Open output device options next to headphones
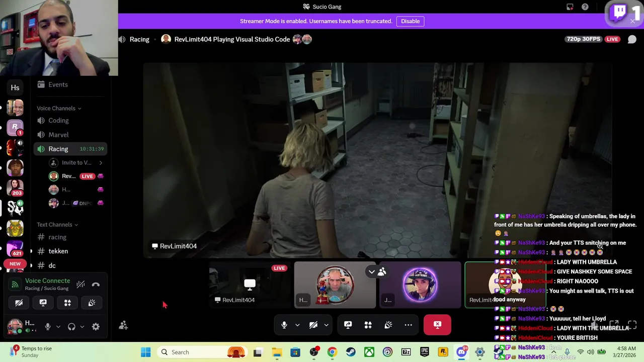The image size is (644, 362). click(82, 327)
